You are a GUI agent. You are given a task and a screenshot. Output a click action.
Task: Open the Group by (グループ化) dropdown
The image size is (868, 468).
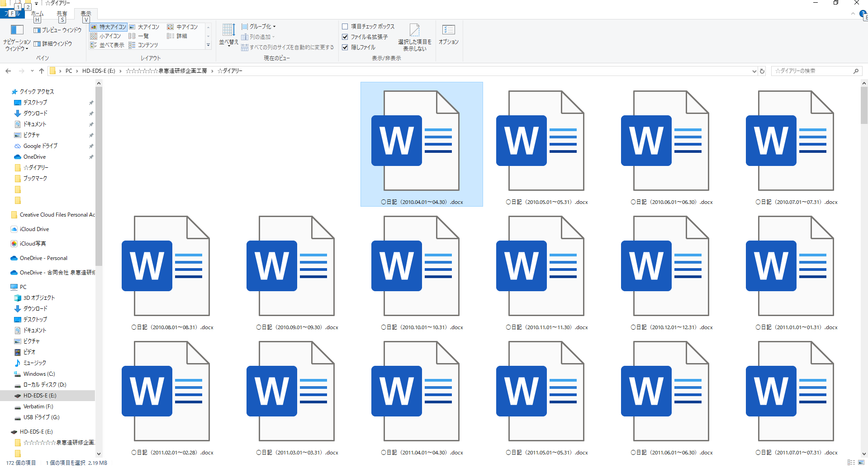click(x=259, y=27)
